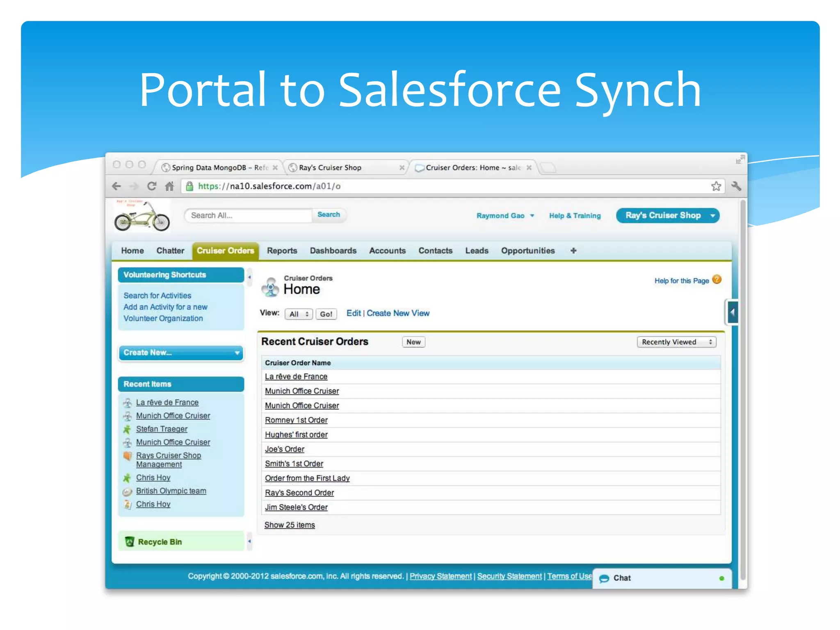Collapse the sidebar with top arrow handle
Image resolution: width=840 pixels, height=630 pixels.
[x=249, y=277]
